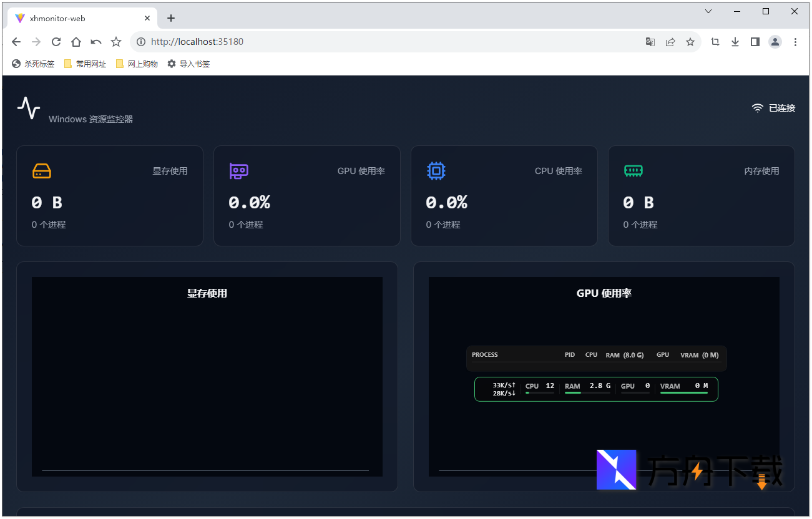
Task: Click the green RAM memory icon
Action: 633,171
